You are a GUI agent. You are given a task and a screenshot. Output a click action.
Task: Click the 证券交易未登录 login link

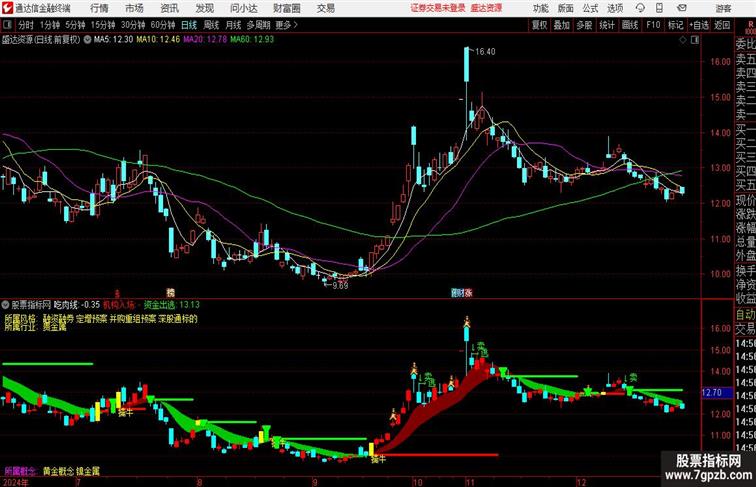click(x=438, y=8)
